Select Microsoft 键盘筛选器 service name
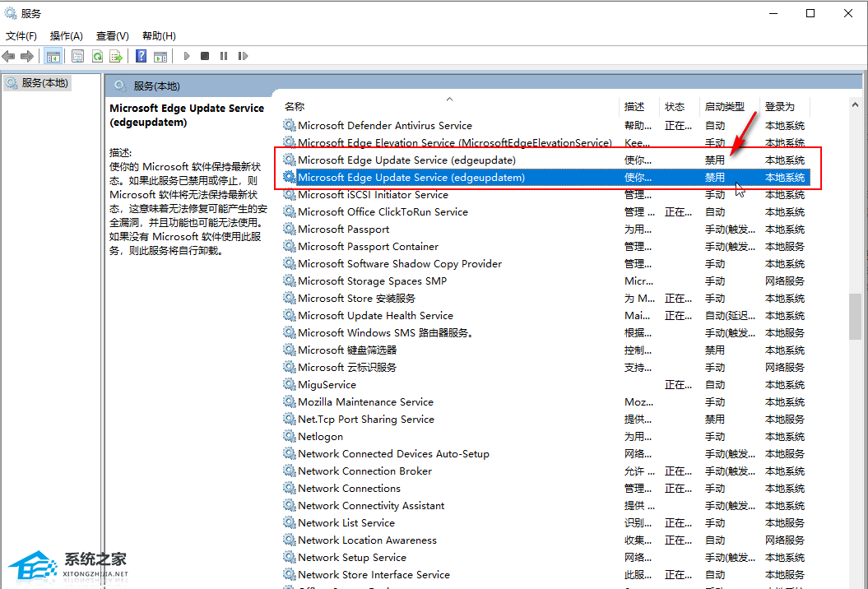Image resolution: width=868 pixels, height=589 pixels. pyautogui.click(x=347, y=350)
